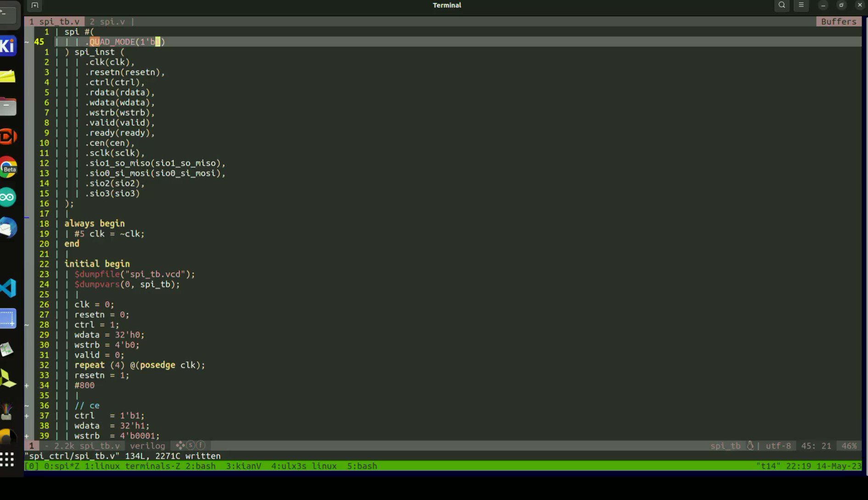The width and height of the screenshot is (868, 500).
Task: Click the $dumpfile("spi_tb.vcd") line
Action: [135, 274]
